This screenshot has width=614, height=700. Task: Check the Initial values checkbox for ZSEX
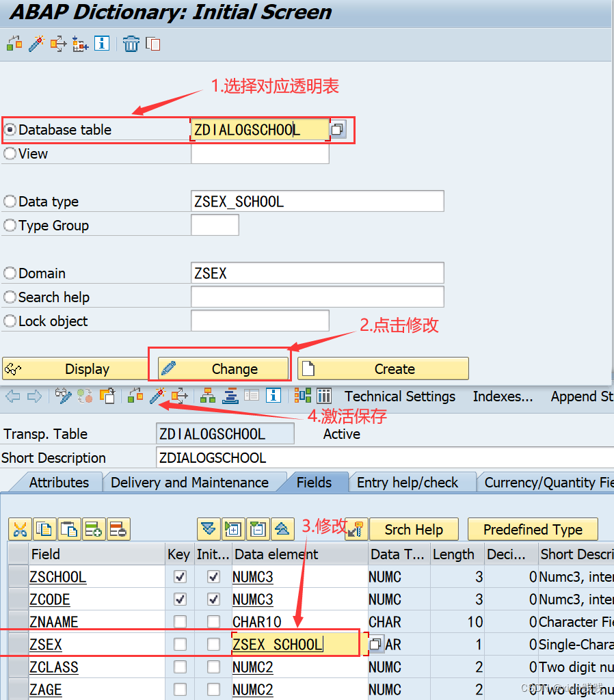point(213,644)
